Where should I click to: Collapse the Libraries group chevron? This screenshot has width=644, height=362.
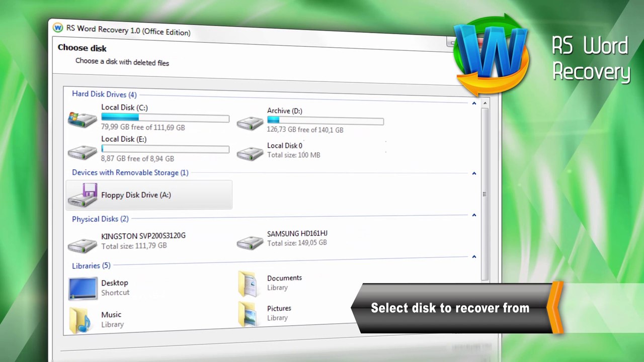click(474, 257)
